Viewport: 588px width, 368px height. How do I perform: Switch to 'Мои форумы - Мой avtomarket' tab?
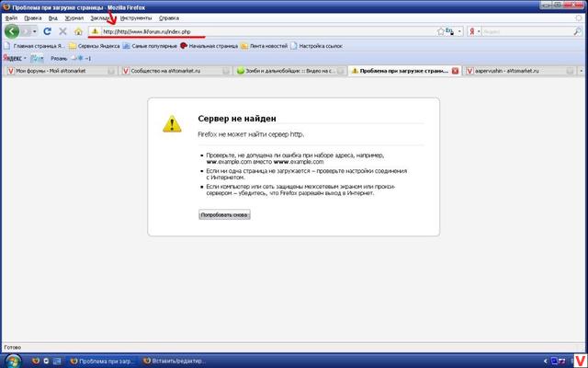[60, 71]
